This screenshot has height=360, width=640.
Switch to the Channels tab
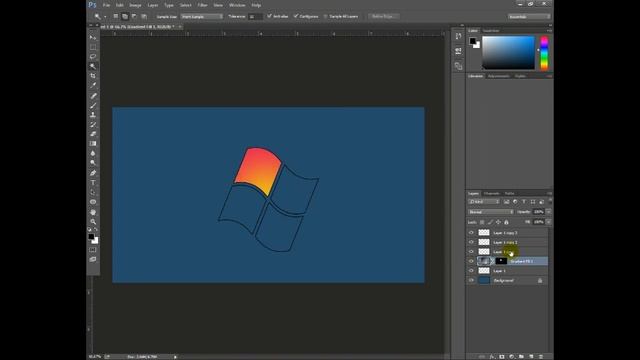(x=491, y=193)
